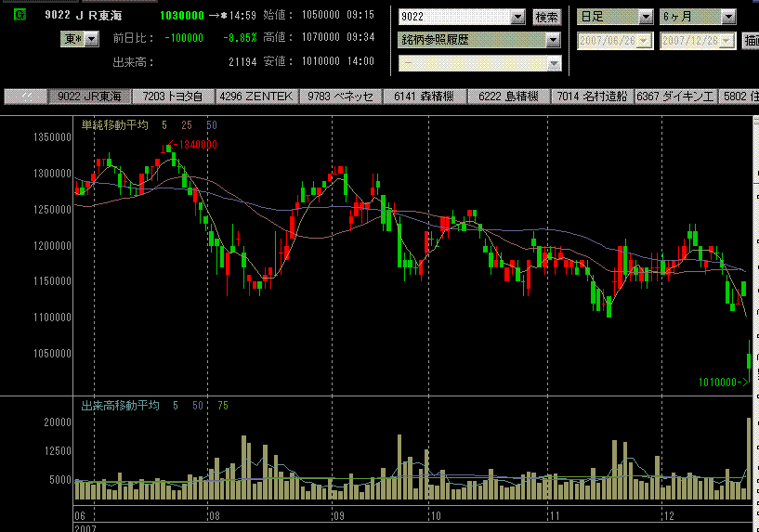Click the end date field 2007/12/26
The width and height of the screenshot is (759, 532).
click(x=691, y=41)
